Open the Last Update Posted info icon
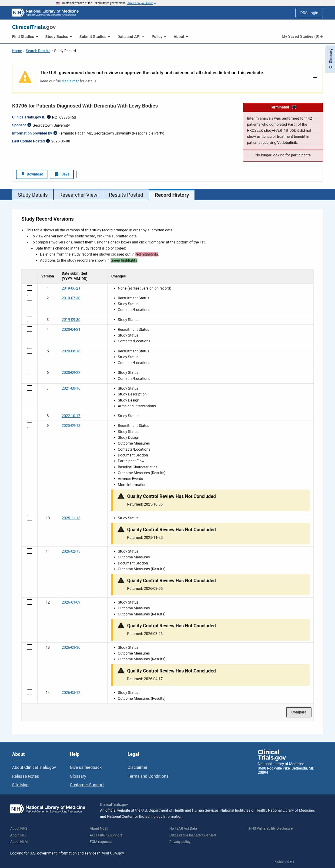 (48, 141)
